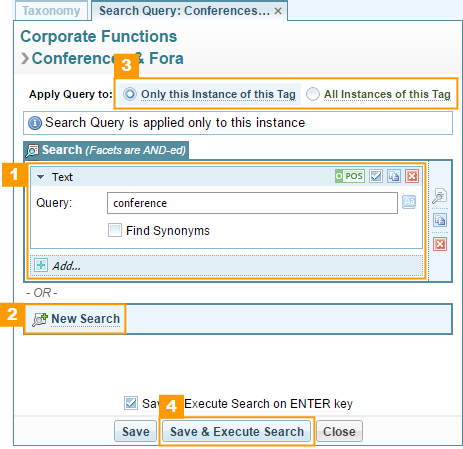Image resolution: width=463 pixels, height=449 pixels.
Task: Click the copy icon in Text facet header
Action: point(394,176)
